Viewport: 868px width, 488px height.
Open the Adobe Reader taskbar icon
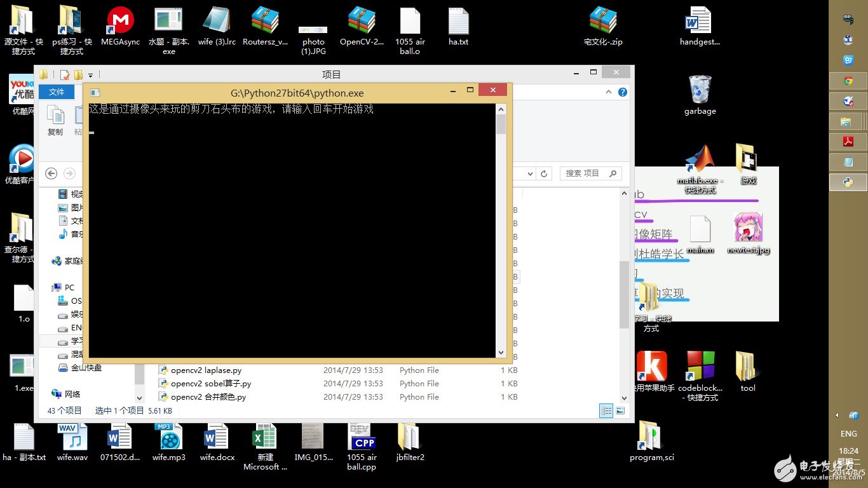(x=848, y=142)
